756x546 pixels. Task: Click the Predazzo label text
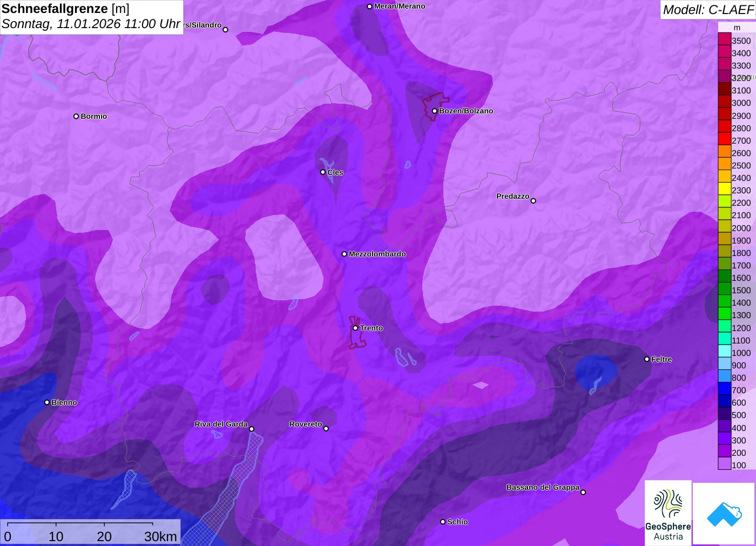[512, 196]
